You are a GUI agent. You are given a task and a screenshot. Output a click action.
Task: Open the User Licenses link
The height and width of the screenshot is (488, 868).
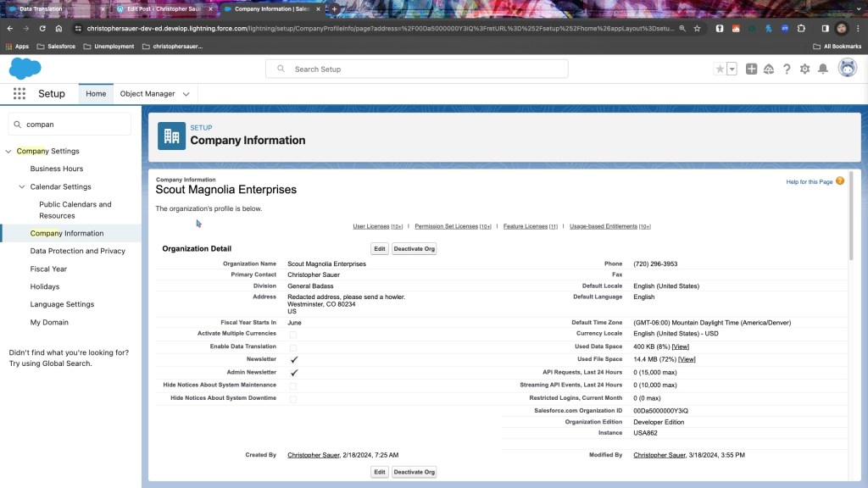[x=371, y=226]
